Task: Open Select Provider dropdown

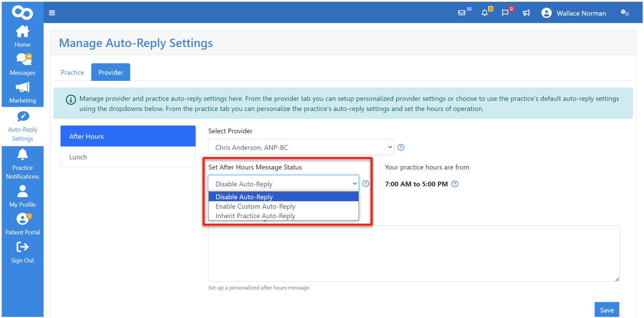Action: click(x=301, y=147)
